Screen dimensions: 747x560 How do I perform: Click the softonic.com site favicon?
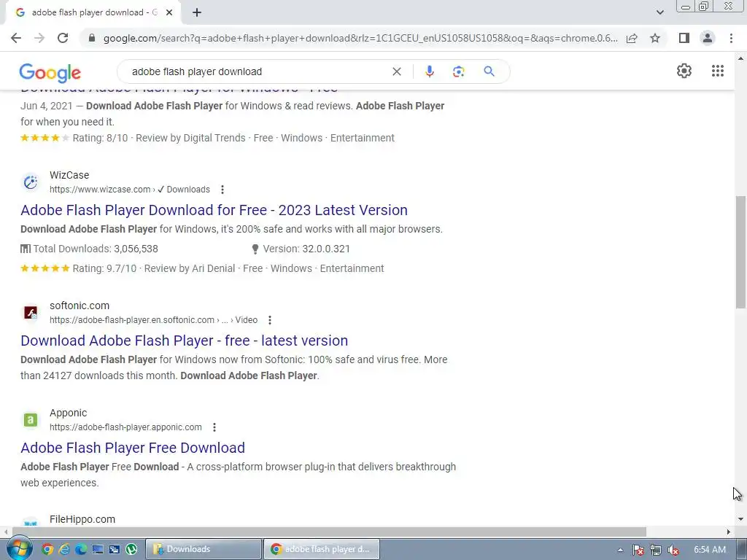coord(31,312)
